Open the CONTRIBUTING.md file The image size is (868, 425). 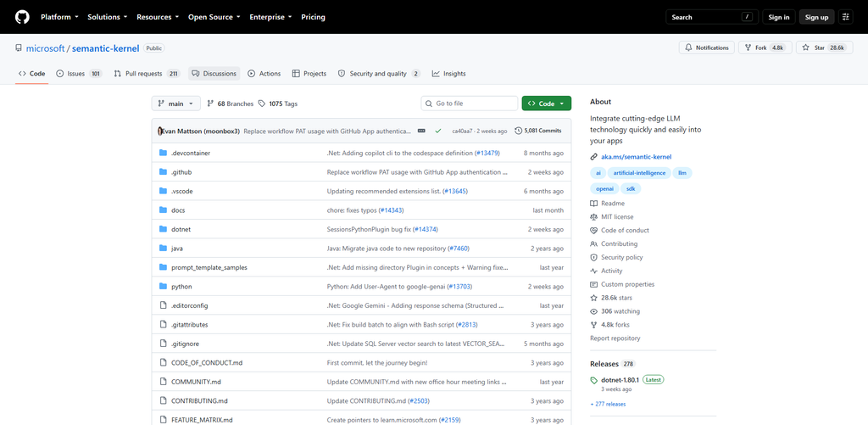click(199, 400)
